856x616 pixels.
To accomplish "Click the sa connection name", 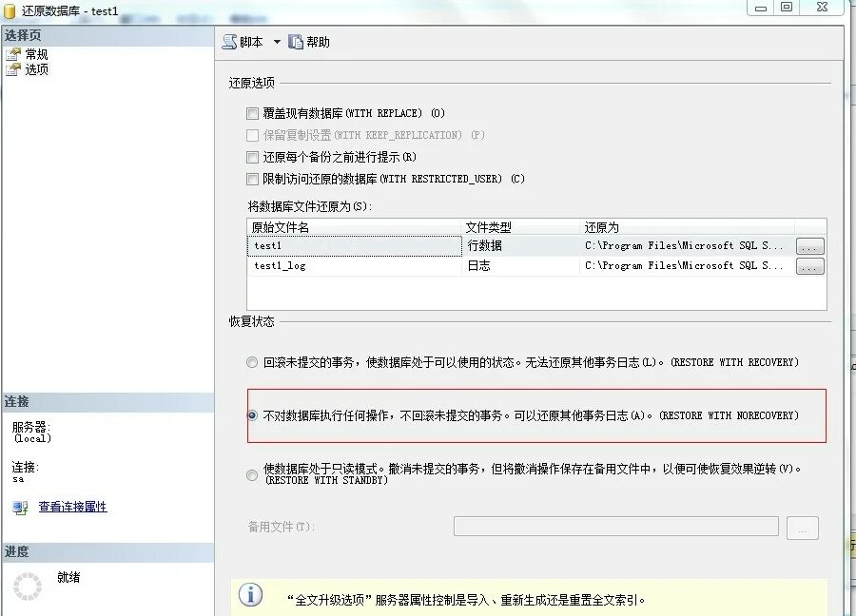I will [18, 480].
